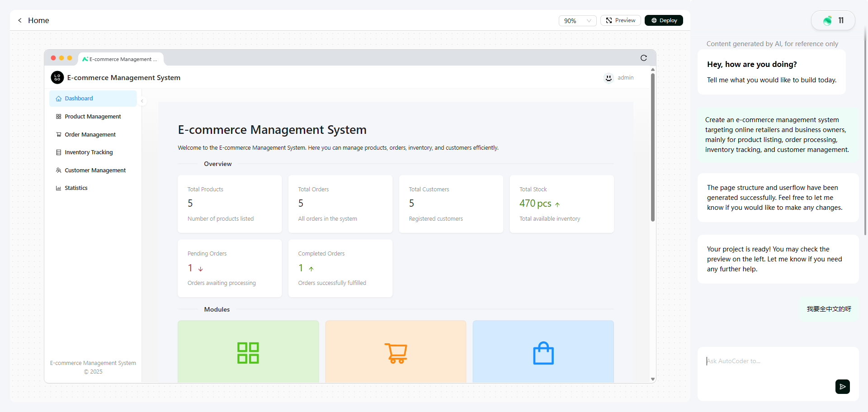
Task: Click the orange shopping cart module icon
Action: pos(396,353)
